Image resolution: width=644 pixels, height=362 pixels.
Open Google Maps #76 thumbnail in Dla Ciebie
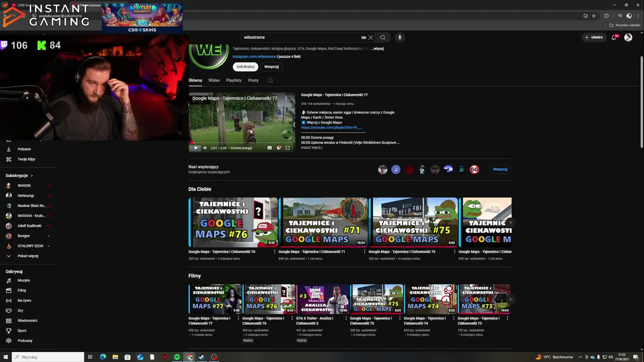(x=233, y=222)
